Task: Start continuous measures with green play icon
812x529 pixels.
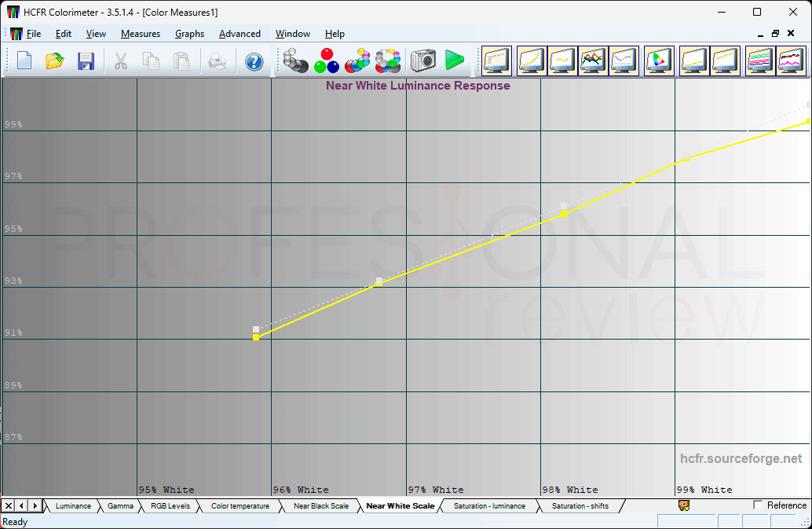Action: point(455,61)
